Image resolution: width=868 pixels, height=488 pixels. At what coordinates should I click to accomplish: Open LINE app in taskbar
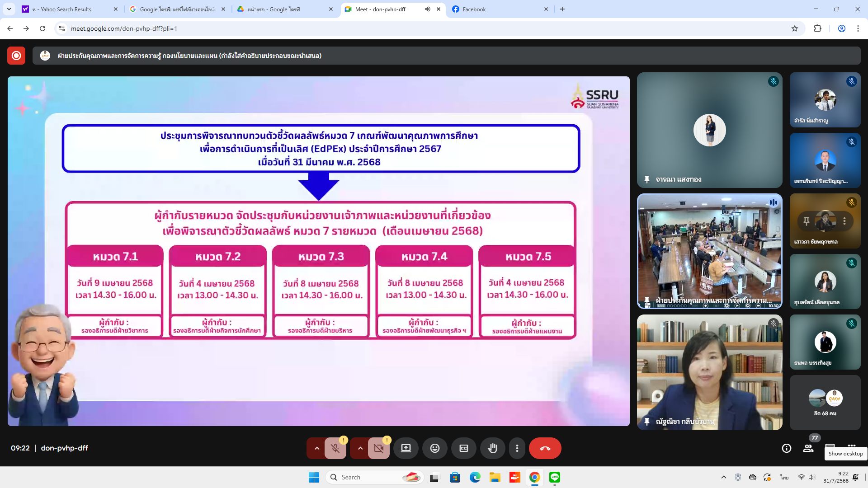click(554, 477)
